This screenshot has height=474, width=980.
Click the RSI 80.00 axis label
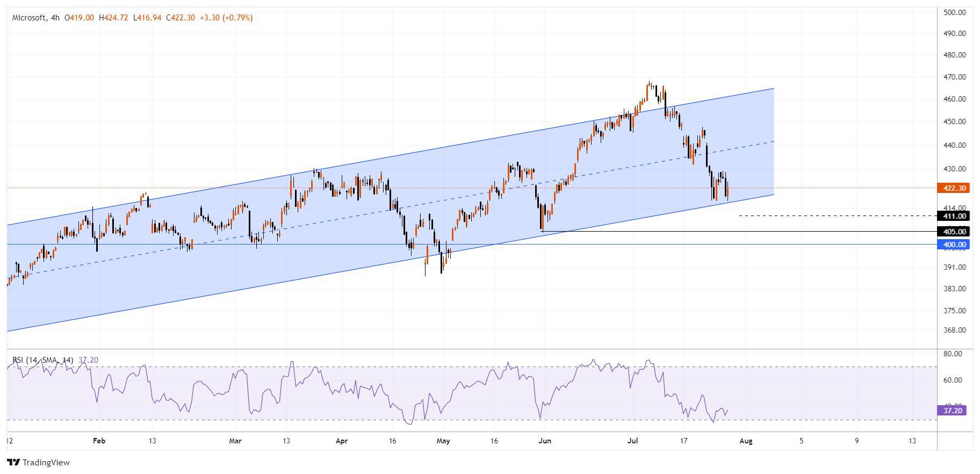(x=953, y=354)
